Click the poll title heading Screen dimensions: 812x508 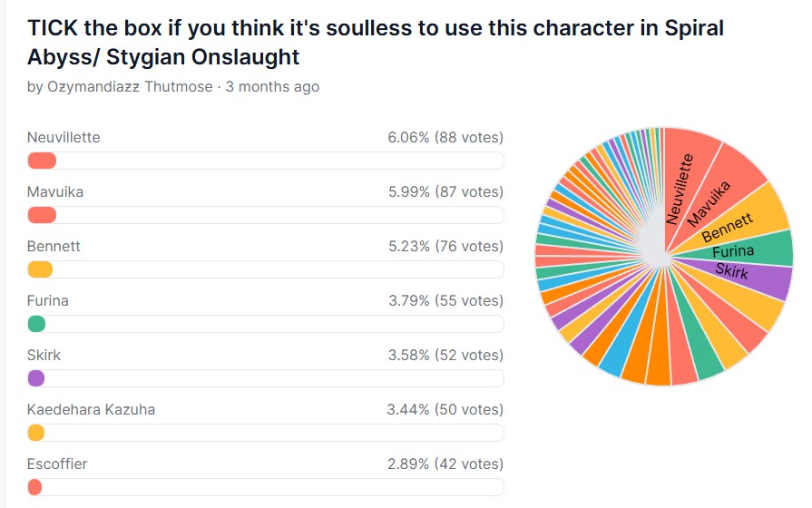pyautogui.click(x=376, y=43)
